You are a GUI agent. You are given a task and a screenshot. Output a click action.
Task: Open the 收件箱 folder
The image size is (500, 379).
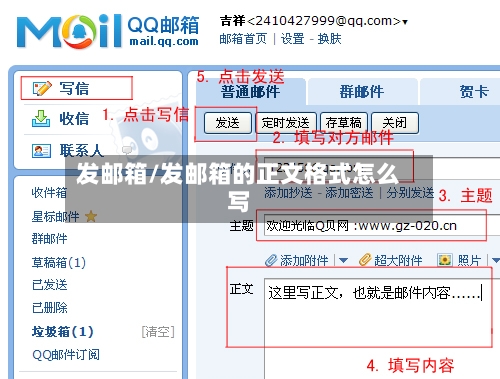pos(49,193)
